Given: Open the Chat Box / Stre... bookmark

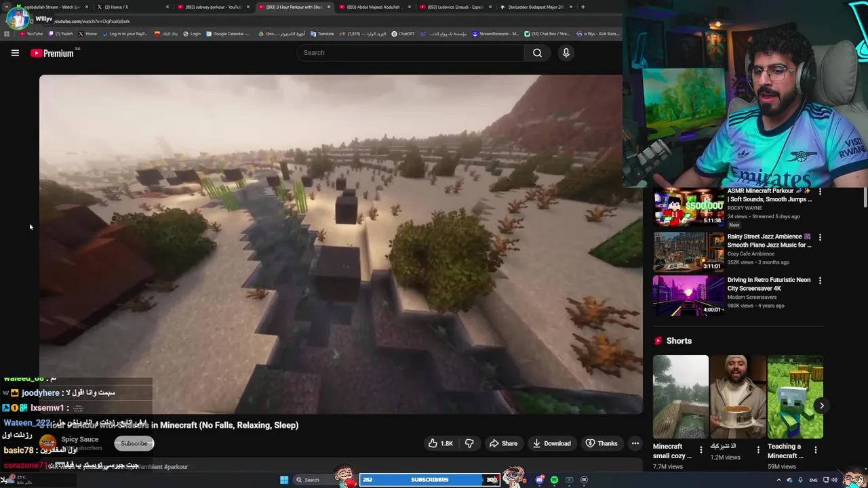Looking at the screenshot, I should point(547,34).
